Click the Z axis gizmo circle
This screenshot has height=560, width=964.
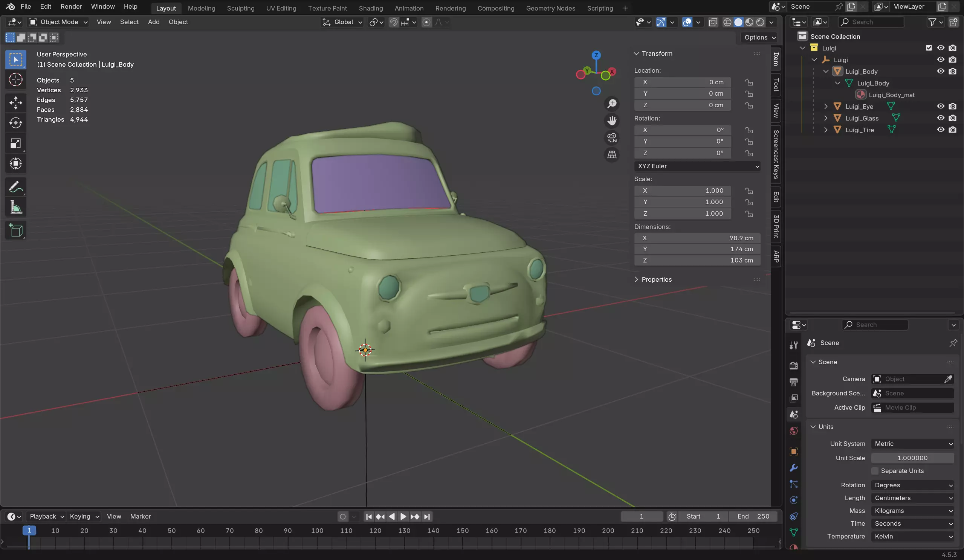pyautogui.click(x=596, y=55)
